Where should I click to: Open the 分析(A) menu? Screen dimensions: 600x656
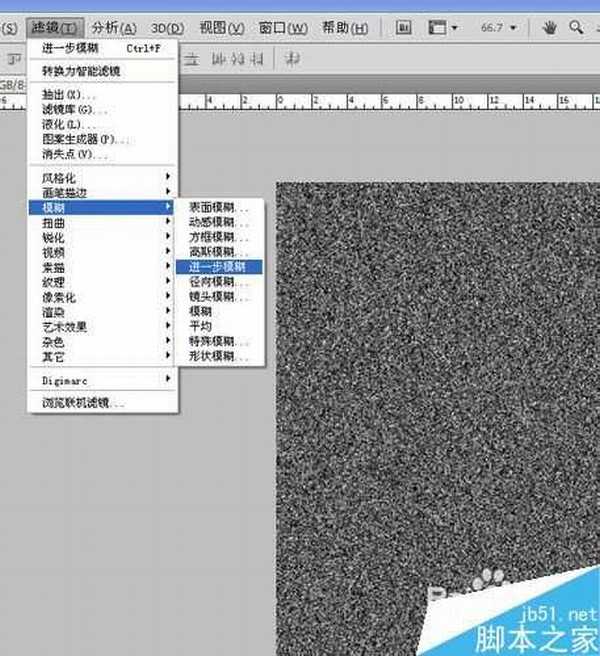coord(114,28)
